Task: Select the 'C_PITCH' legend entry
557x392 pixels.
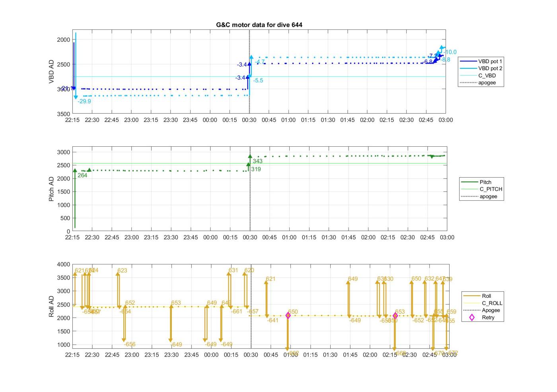Action: (x=491, y=189)
